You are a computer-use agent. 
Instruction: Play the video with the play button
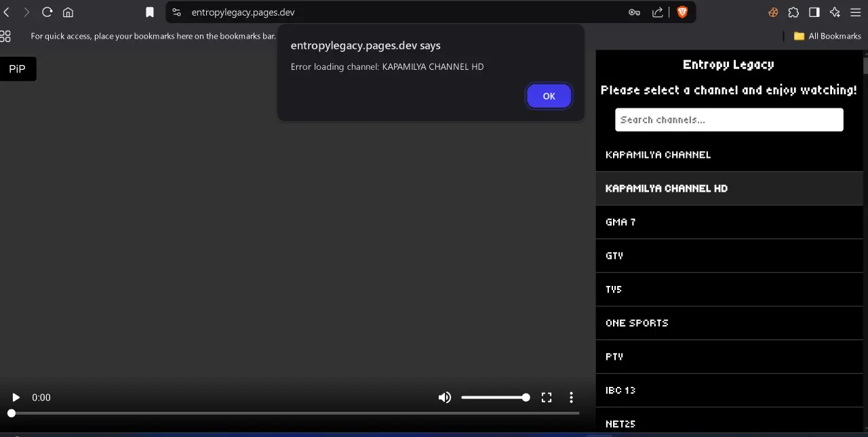[16, 398]
